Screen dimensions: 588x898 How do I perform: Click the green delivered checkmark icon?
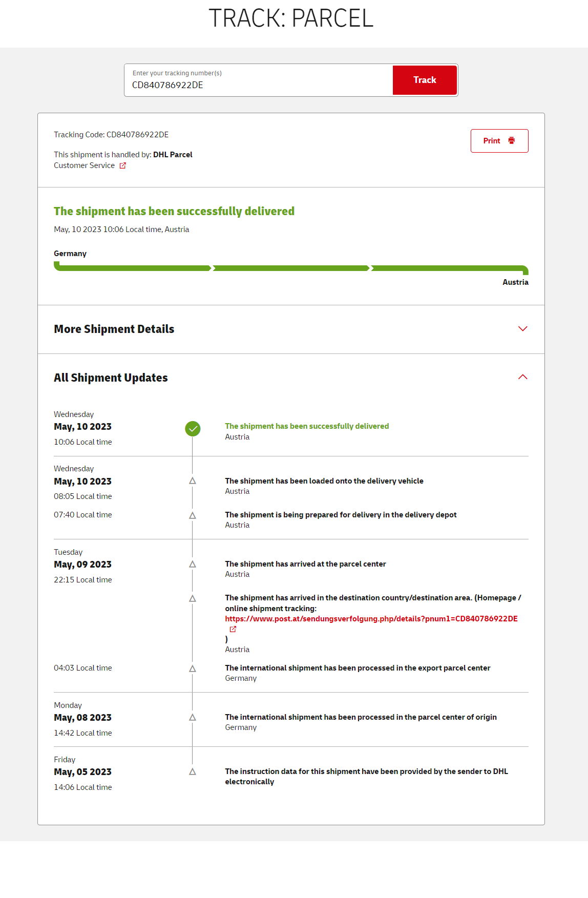pos(193,429)
